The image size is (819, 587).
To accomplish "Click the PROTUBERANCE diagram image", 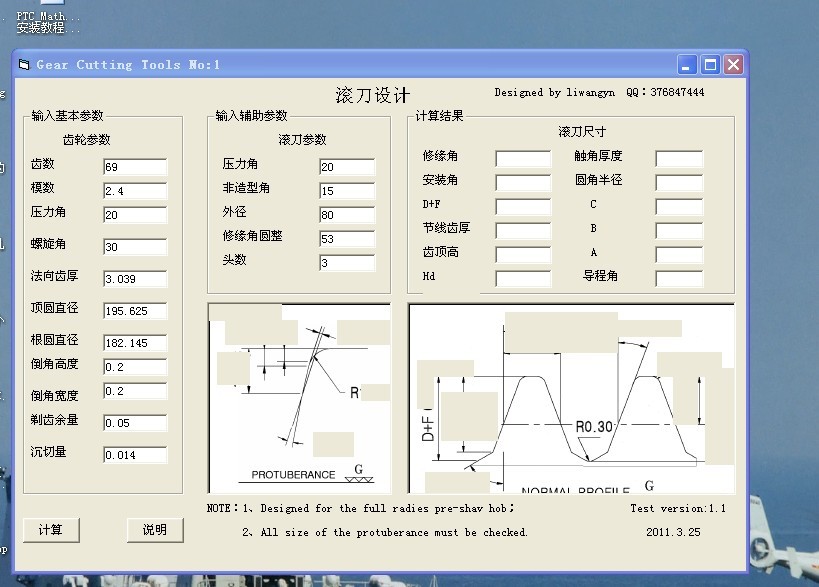I will tap(299, 398).
